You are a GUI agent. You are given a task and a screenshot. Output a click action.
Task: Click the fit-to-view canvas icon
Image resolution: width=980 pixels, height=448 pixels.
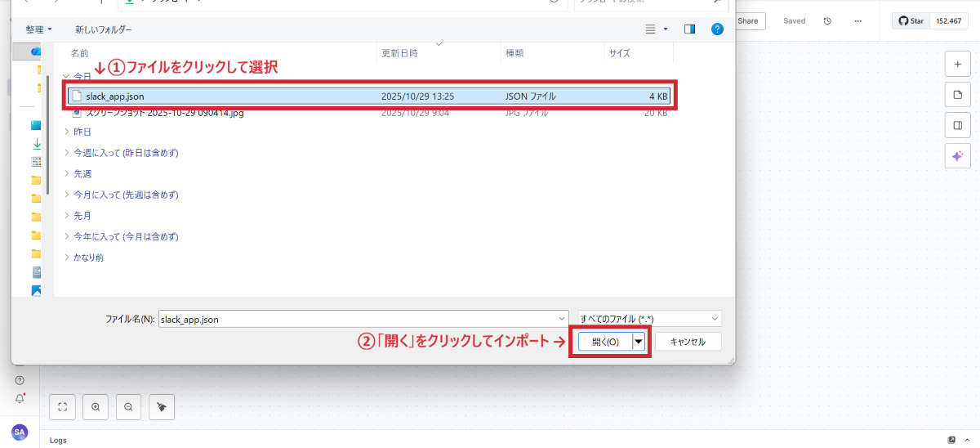(x=64, y=406)
